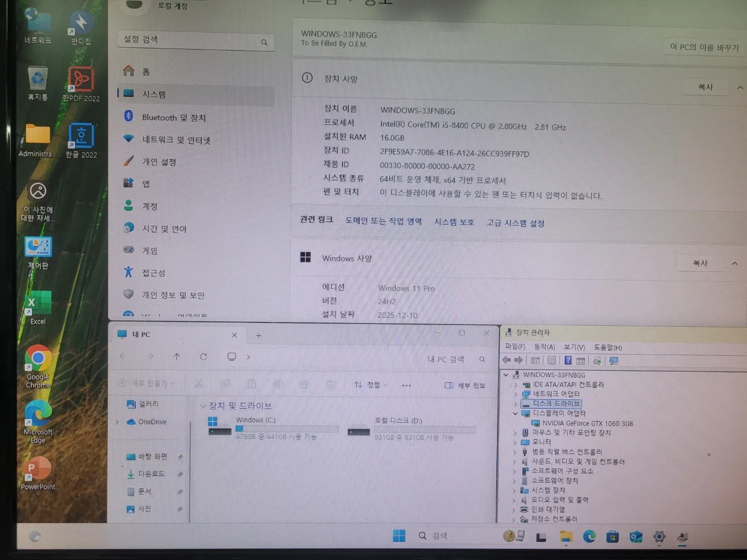Open 파일(F) menu in Device Manager

point(515,346)
